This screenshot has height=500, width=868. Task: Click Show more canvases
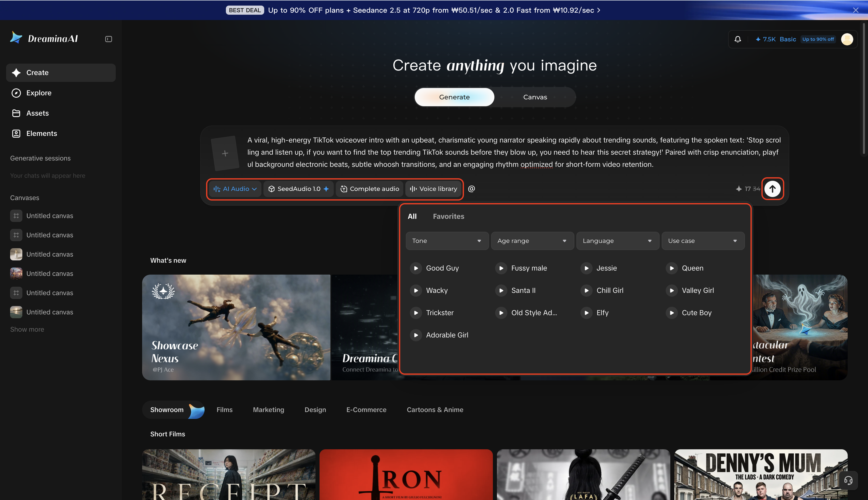click(x=27, y=329)
